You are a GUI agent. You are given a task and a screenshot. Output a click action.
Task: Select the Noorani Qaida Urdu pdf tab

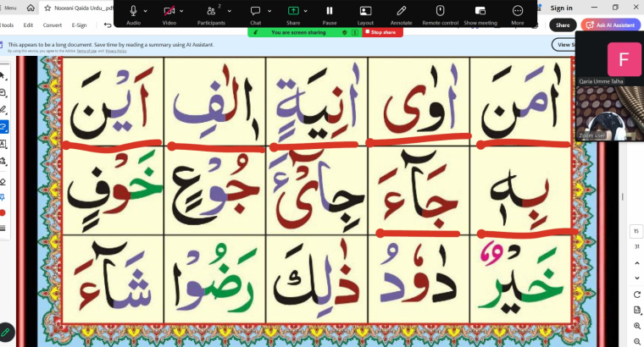pyautogui.click(x=78, y=8)
